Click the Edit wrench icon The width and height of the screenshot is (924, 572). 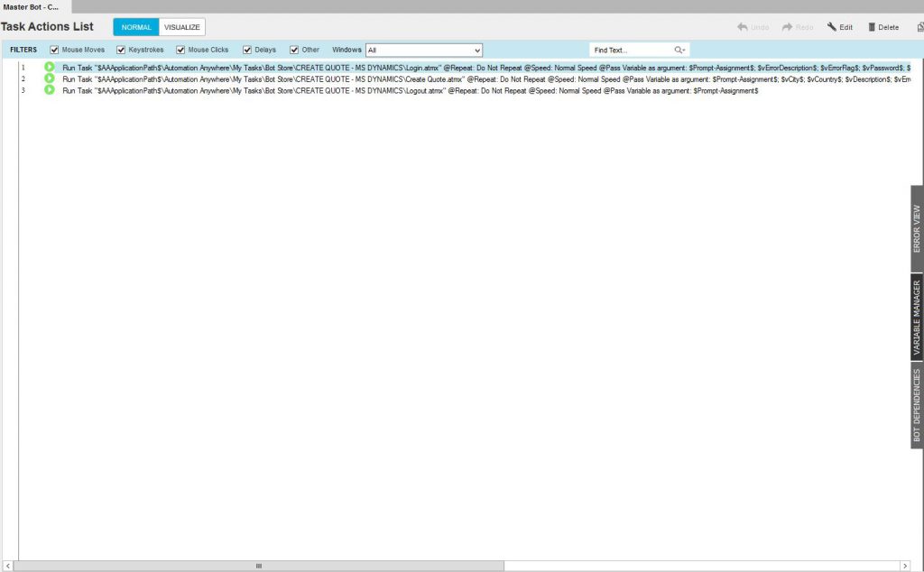[831, 27]
